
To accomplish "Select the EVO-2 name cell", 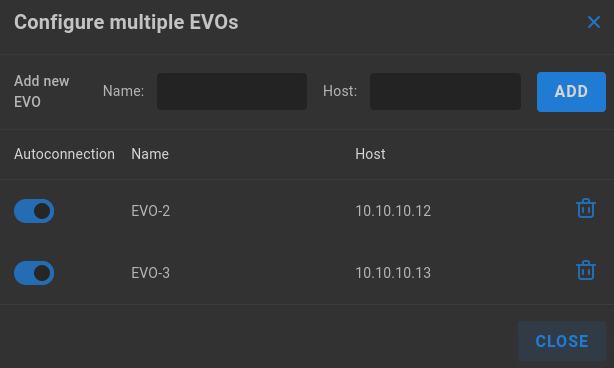I will tap(150, 211).
